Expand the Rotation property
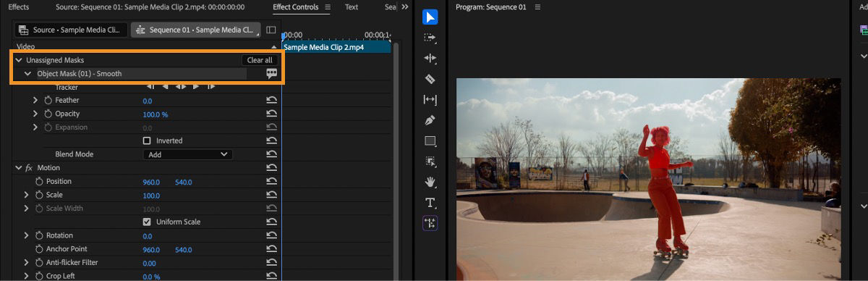The image size is (868, 281). (27, 235)
